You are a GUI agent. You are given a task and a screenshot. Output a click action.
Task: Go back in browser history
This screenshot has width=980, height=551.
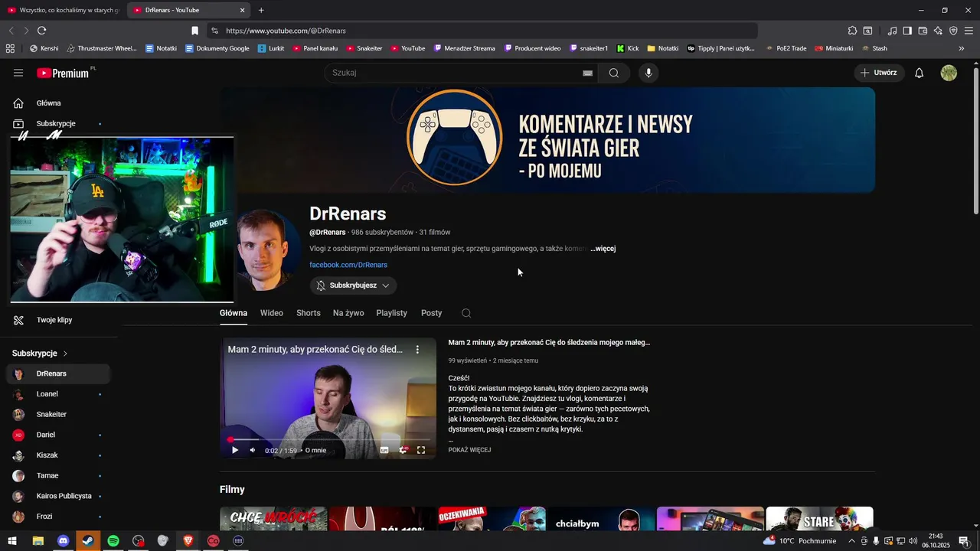[x=11, y=31]
